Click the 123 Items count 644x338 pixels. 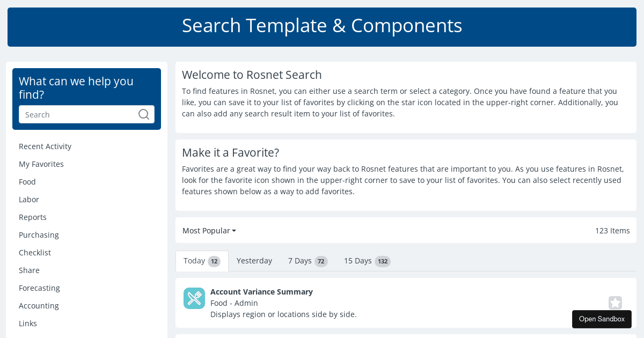[x=612, y=231]
